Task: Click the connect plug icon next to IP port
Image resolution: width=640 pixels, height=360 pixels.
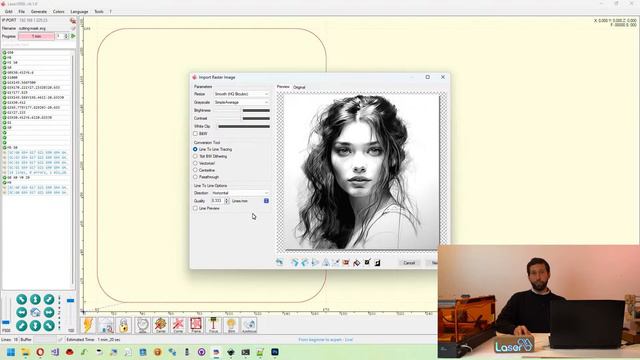Action: [x=73, y=20]
